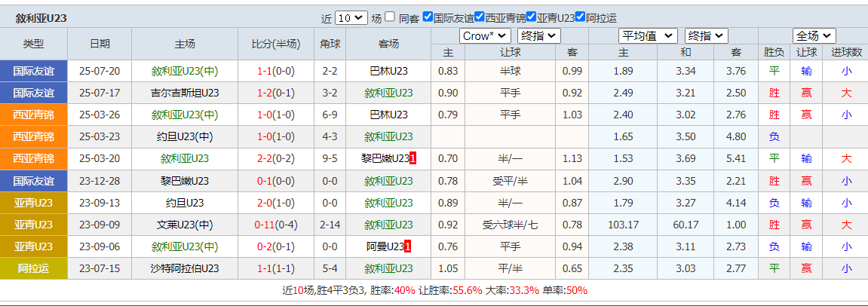868x306 pixels.
Task: Click the red card badge beside 黎巴嫩U23
Action: (x=413, y=159)
